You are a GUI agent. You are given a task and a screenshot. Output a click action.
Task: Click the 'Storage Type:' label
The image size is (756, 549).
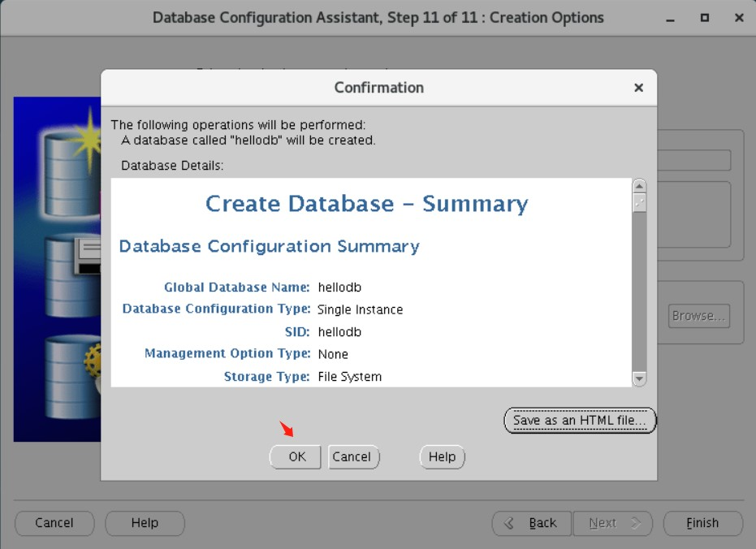coord(266,377)
